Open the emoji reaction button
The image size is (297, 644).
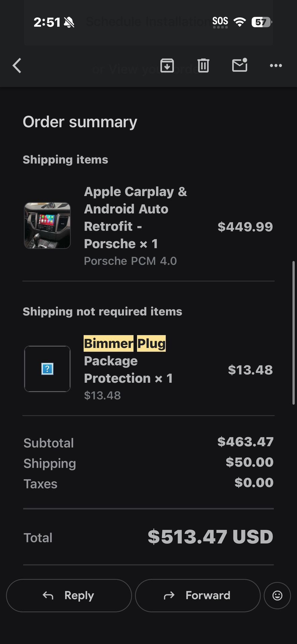tap(277, 595)
